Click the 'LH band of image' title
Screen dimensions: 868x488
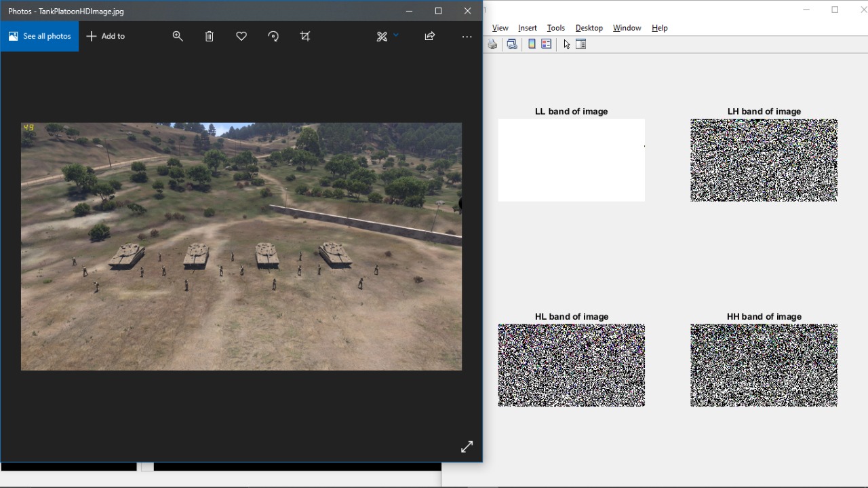pos(764,111)
